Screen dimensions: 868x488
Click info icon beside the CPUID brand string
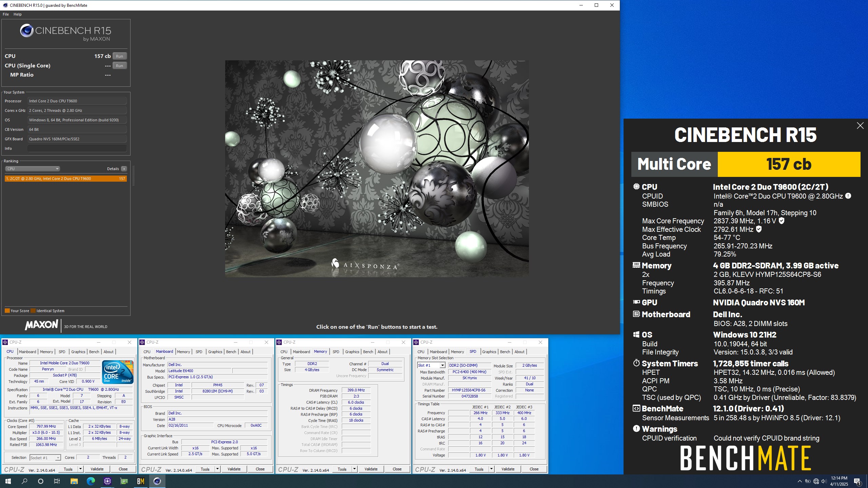coord(848,196)
